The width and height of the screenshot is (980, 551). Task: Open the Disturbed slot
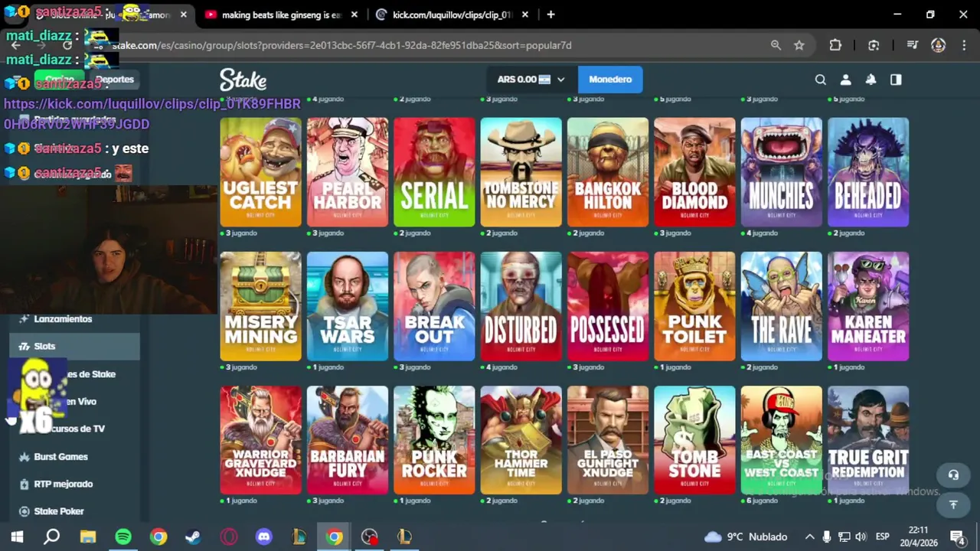coord(521,306)
